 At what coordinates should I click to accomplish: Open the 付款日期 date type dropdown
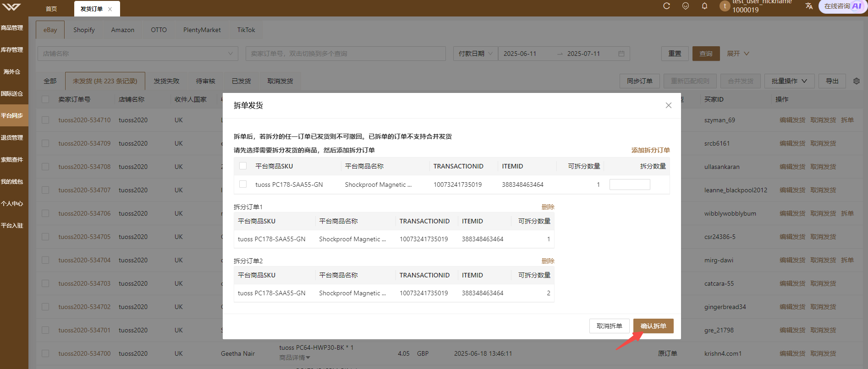475,54
